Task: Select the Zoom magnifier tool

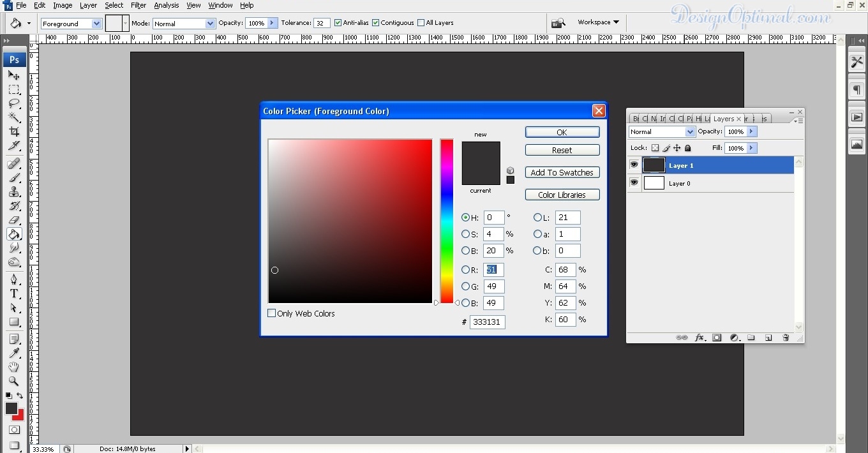Action: (x=14, y=382)
